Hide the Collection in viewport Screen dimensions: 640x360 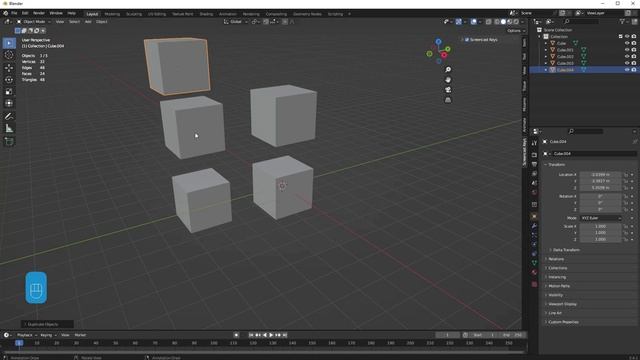coord(627,36)
